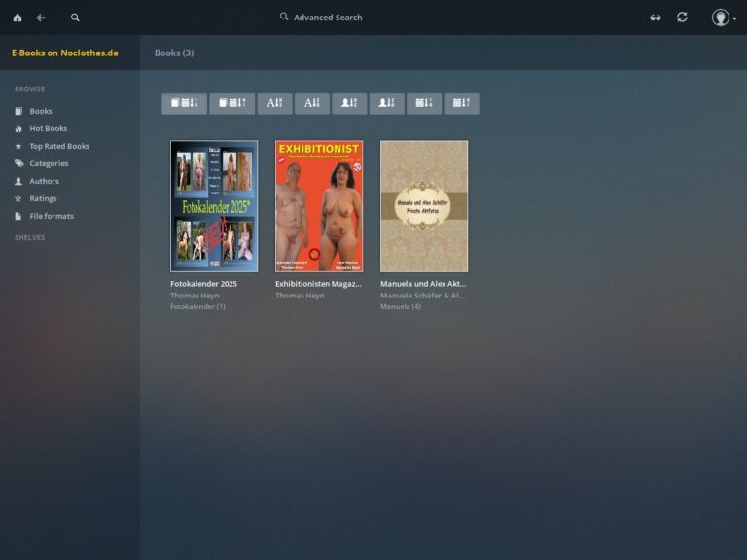
Task: Click the magnifier search icon at top left
Action: [x=75, y=17]
